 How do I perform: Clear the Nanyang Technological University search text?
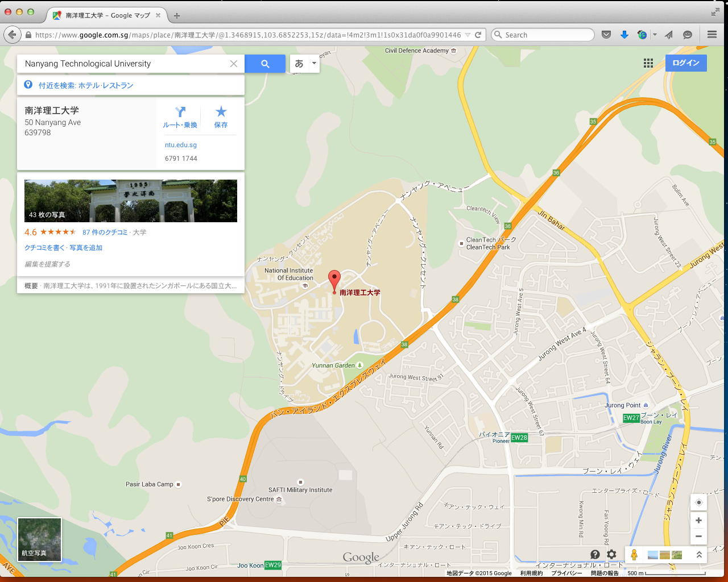click(234, 64)
